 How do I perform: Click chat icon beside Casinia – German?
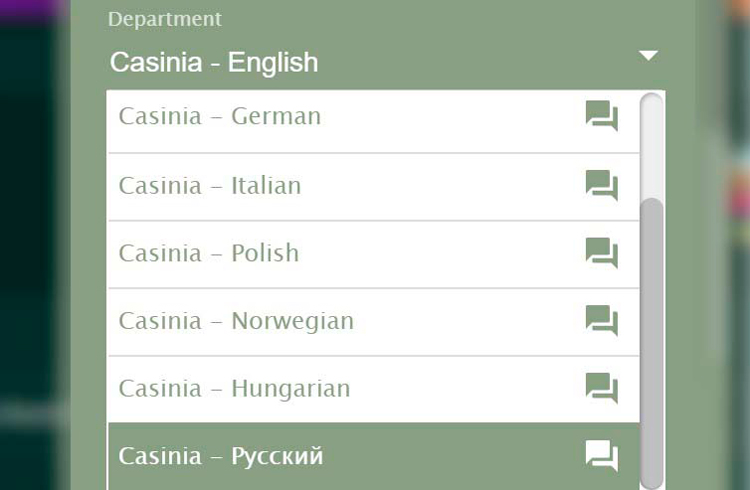(x=601, y=117)
